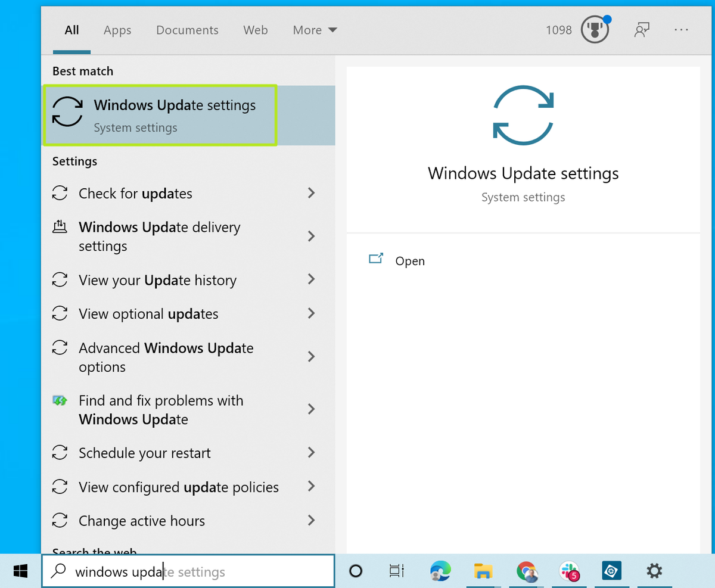Launch Microsoft Edge from the taskbar
Viewport: 715px width, 588px height.
coord(440,571)
